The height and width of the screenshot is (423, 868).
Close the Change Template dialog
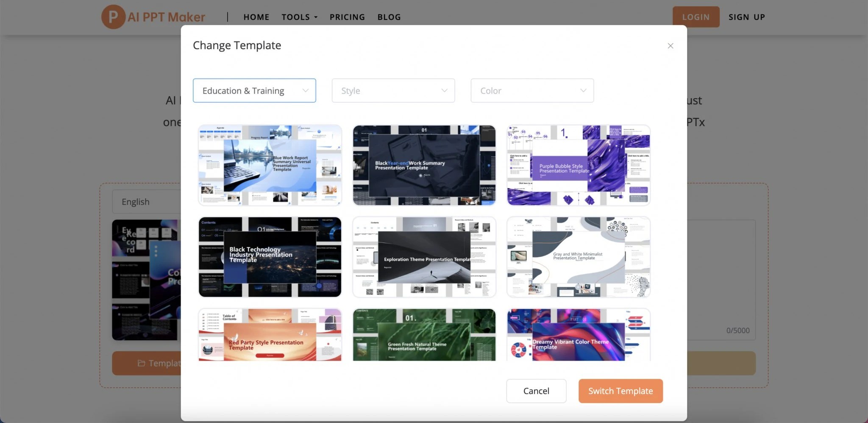click(x=670, y=45)
